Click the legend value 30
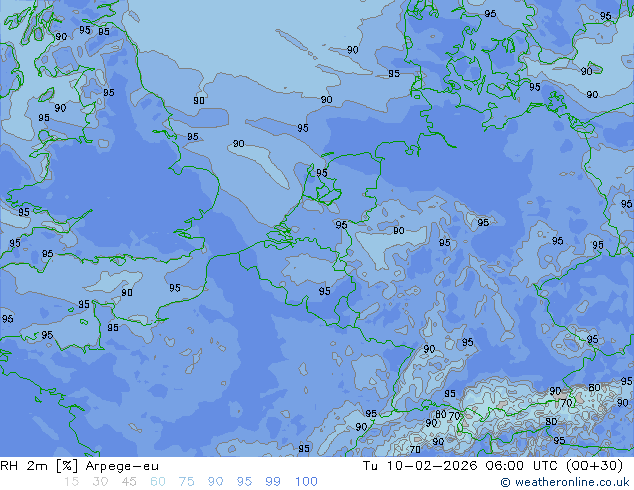 tap(100, 482)
